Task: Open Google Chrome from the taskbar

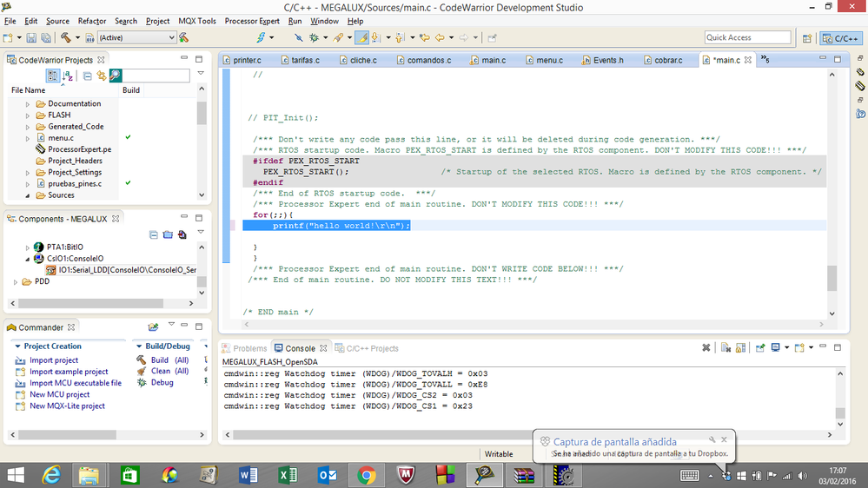Action: pyautogui.click(x=366, y=475)
